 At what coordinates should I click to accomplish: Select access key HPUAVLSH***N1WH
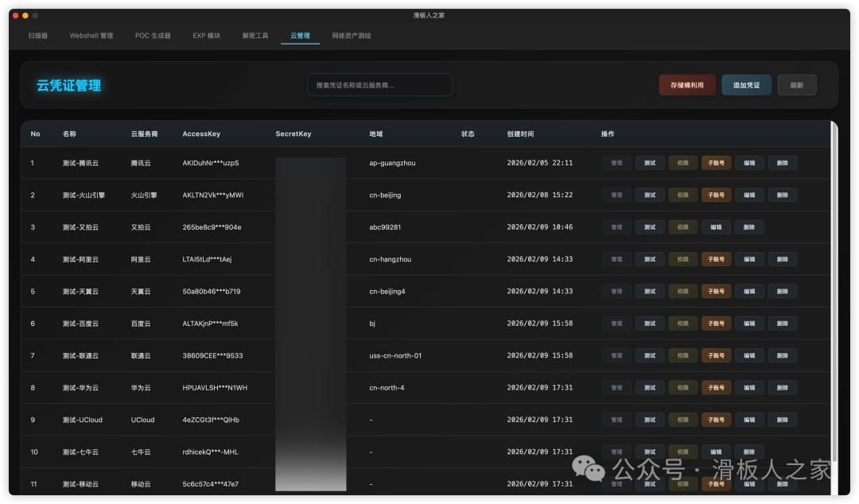coord(215,387)
